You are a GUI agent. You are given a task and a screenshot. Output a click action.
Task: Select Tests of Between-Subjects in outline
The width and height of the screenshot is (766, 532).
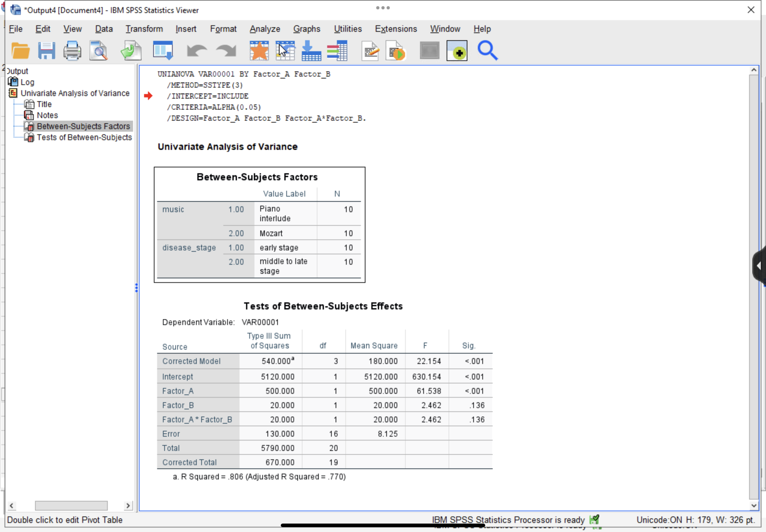[x=84, y=137]
